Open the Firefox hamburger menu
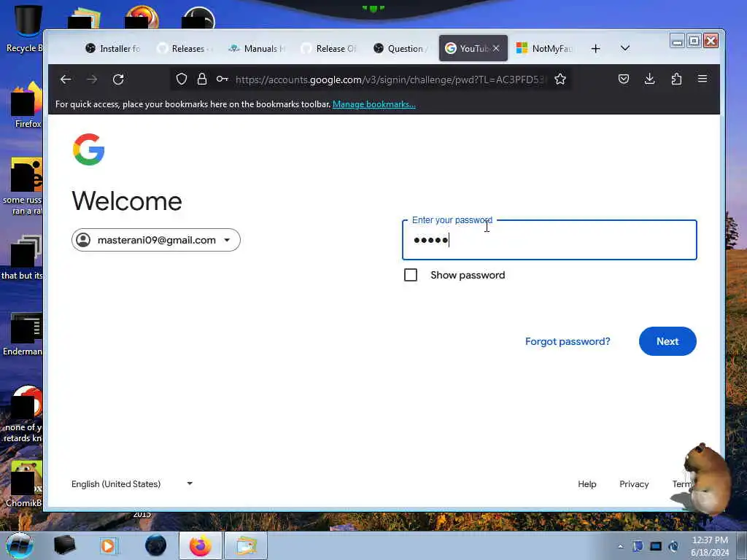Screen dimensions: 747x560 [703, 79]
